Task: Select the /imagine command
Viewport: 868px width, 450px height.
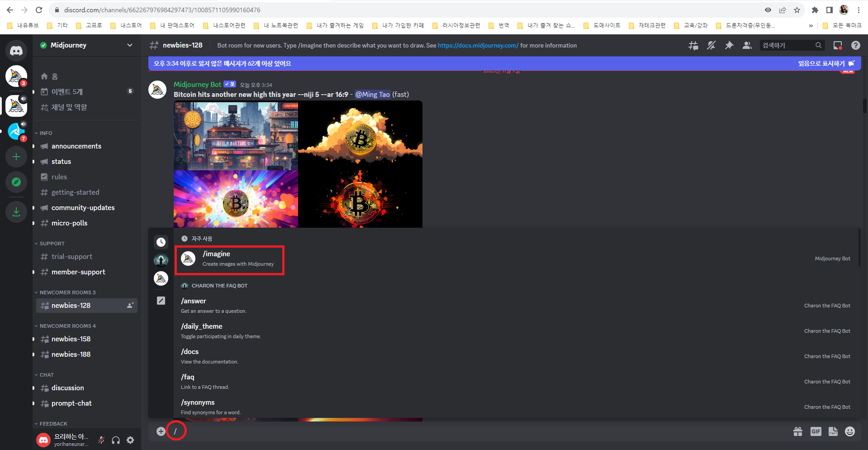Action: [x=516, y=259]
